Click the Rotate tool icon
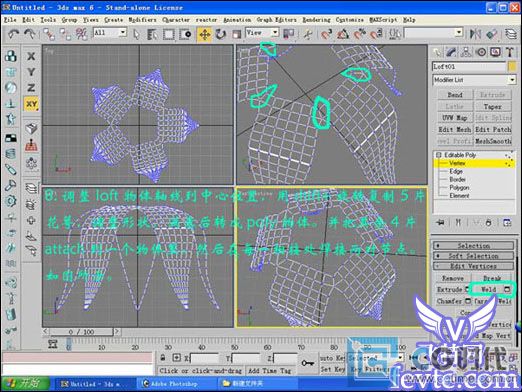The image size is (522, 392). tap(220, 34)
